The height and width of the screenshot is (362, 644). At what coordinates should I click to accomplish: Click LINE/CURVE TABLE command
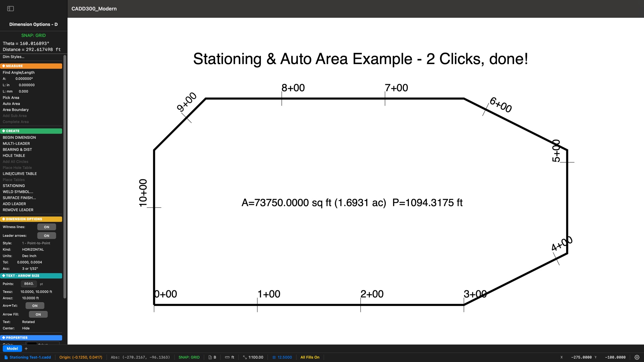pyautogui.click(x=20, y=174)
